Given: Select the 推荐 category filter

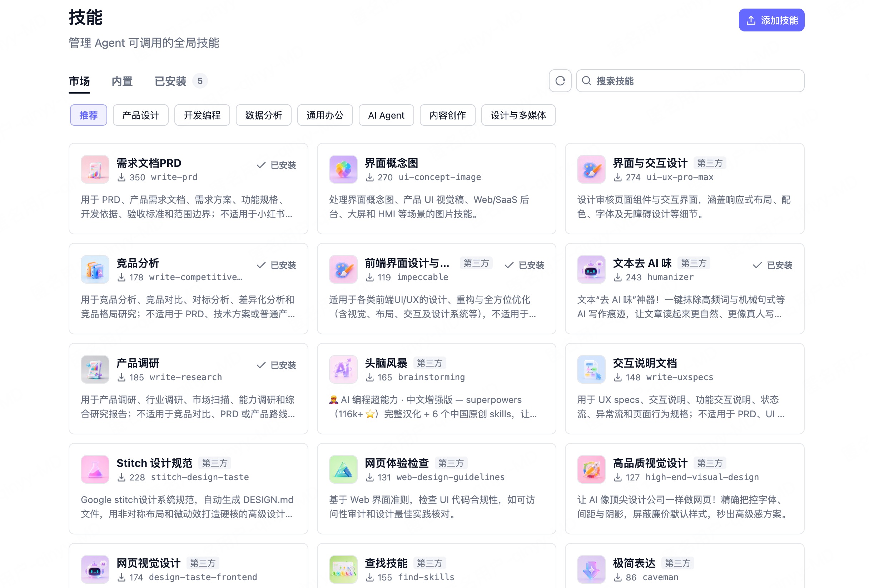Looking at the screenshot, I should pos(88,115).
